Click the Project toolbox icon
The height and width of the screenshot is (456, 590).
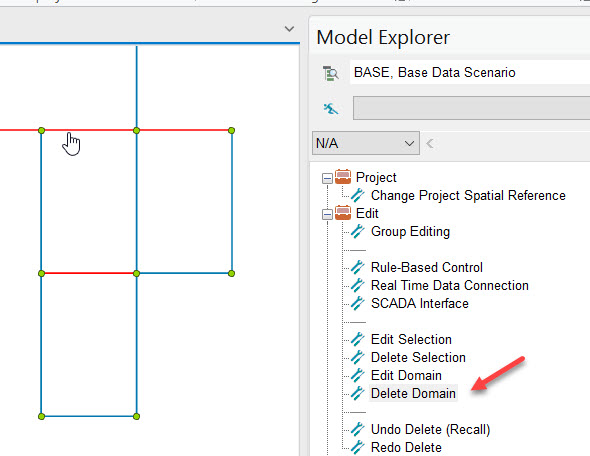point(343,177)
